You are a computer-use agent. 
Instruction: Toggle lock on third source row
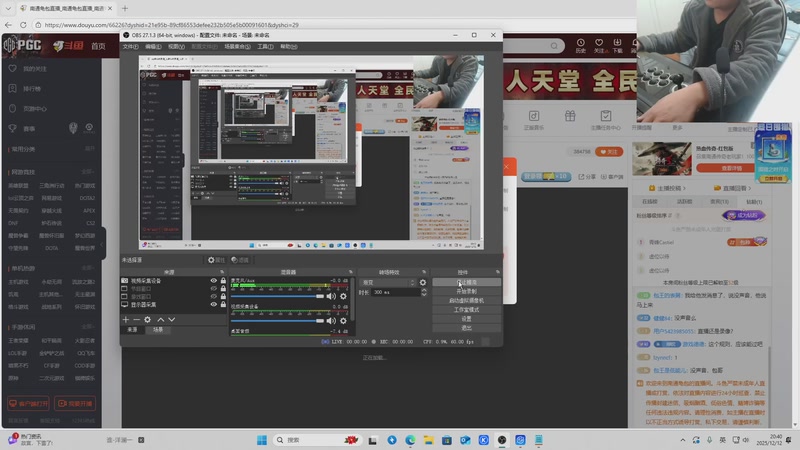pos(223,296)
